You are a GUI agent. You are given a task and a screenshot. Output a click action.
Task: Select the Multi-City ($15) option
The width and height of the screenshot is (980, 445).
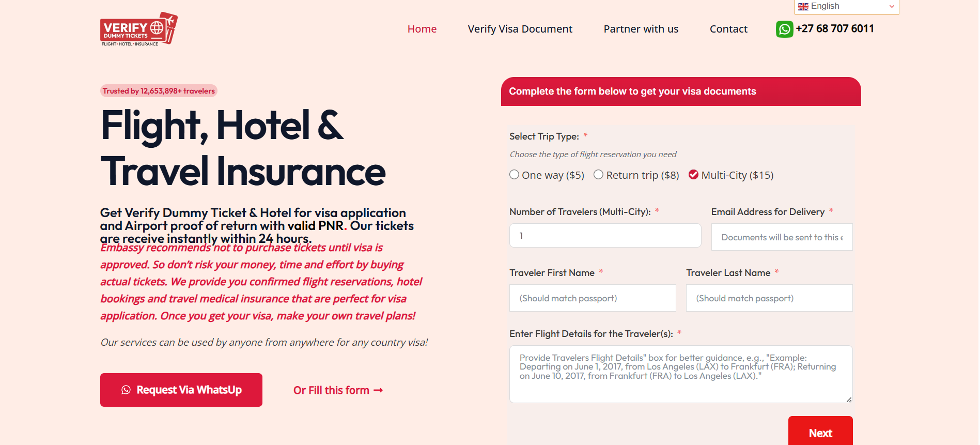tap(693, 175)
